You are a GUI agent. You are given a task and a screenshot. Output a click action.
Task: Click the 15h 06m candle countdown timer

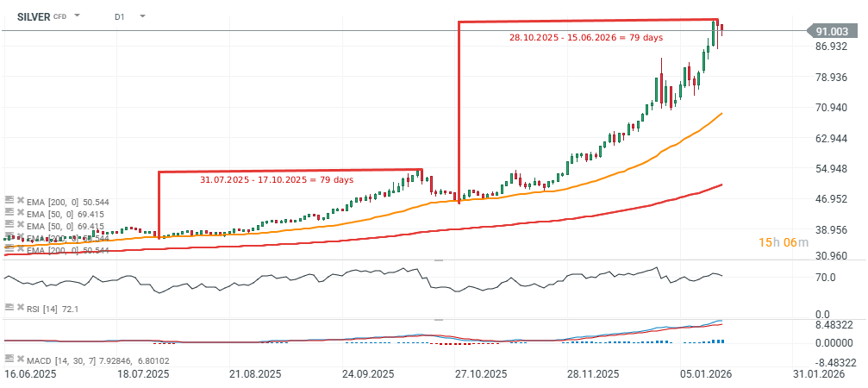pos(783,242)
